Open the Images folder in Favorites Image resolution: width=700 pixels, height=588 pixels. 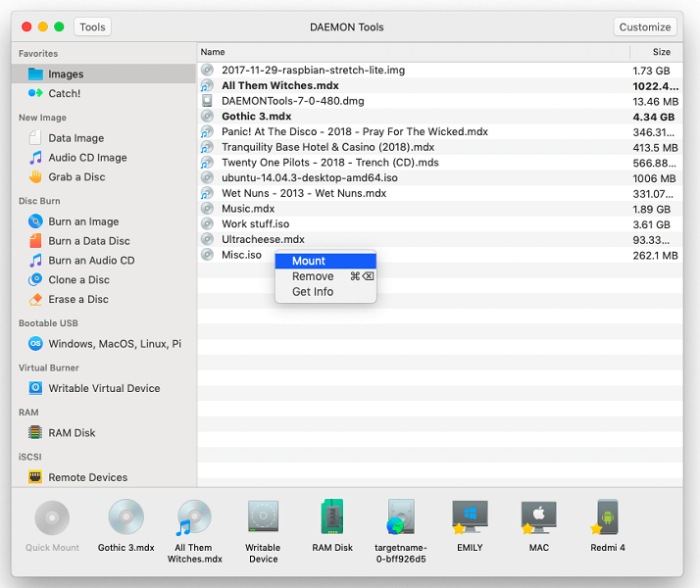pos(104,74)
